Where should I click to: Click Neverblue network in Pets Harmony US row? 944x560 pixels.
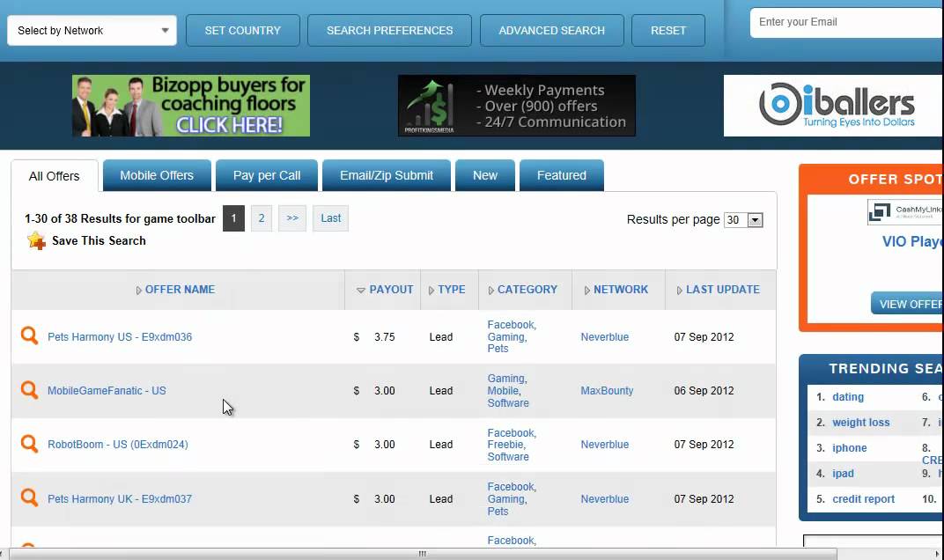(604, 336)
